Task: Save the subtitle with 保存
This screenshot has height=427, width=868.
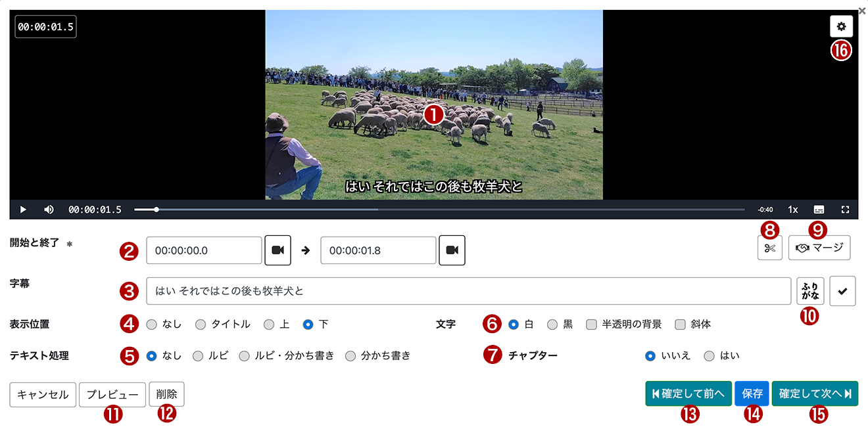Action: pos(752,393)
